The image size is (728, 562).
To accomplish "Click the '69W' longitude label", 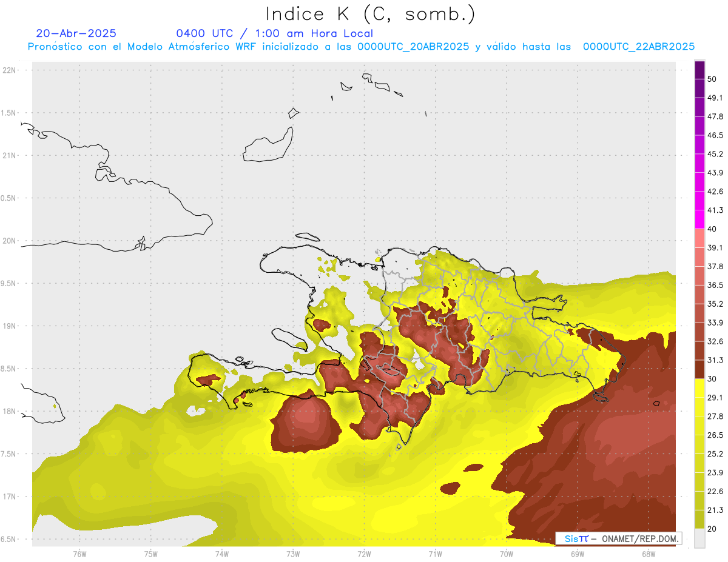I will pos(578,554).
